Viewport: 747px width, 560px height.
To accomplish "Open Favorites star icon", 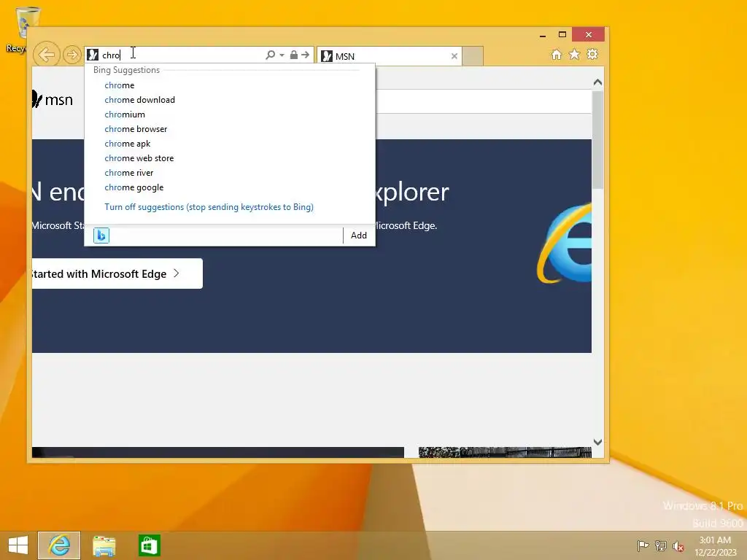I will 575,54.
